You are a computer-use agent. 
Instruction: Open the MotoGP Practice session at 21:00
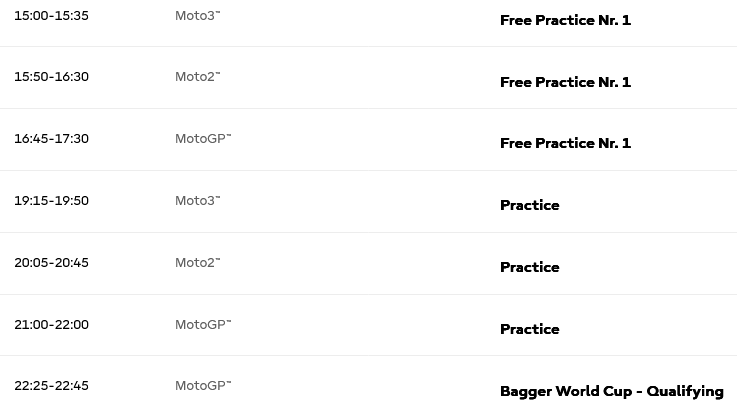coord(529,329)
